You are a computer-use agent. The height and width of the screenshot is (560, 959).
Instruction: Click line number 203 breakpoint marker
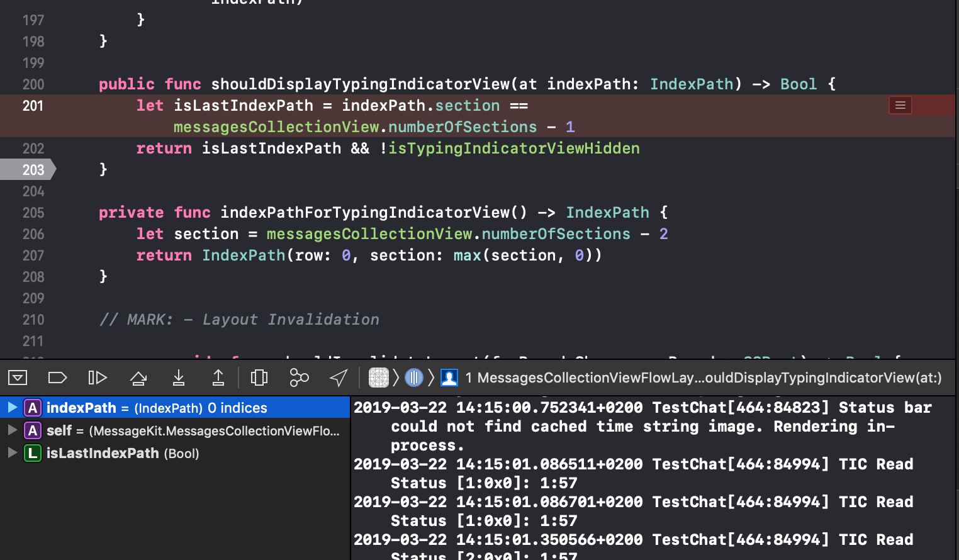[28, 170]
